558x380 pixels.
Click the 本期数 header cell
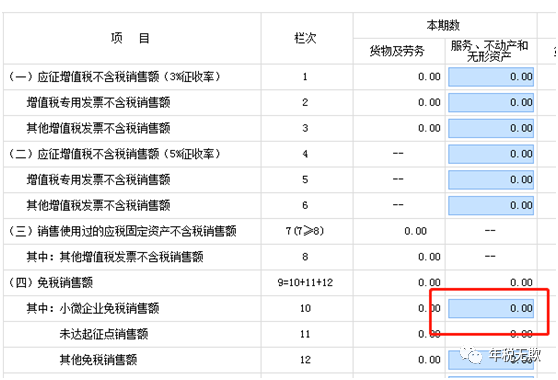pos(443,25)
